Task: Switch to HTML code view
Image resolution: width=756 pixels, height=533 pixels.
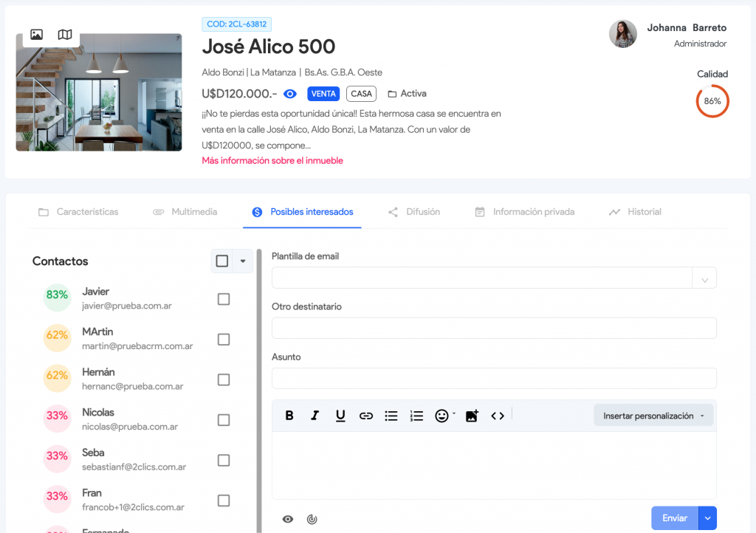Action: [498, 416]
